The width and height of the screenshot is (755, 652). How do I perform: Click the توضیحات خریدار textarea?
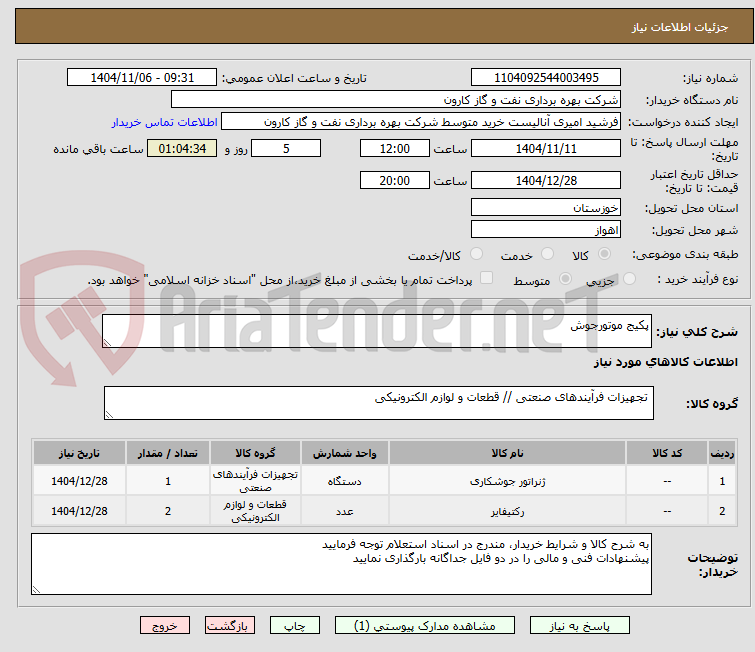[341, 564]
